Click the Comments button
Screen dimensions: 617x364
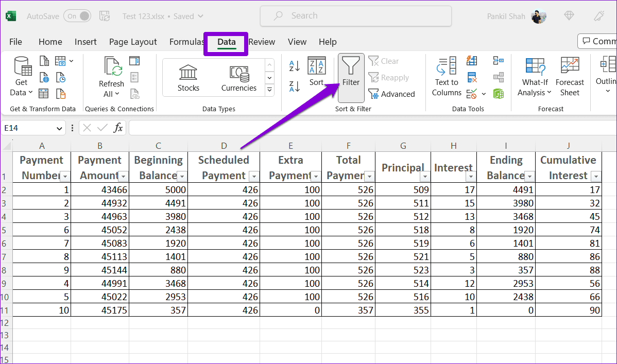[x=598, y=41]
